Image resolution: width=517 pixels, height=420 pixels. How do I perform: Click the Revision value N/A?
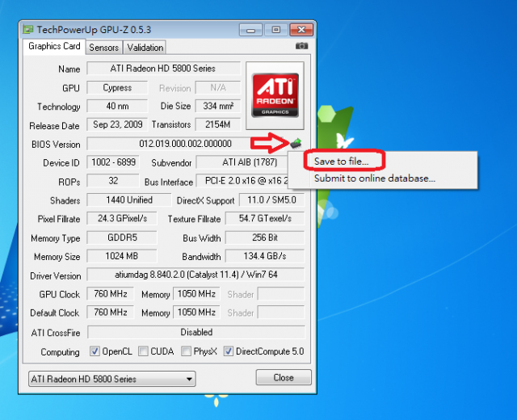click(218, 88)
